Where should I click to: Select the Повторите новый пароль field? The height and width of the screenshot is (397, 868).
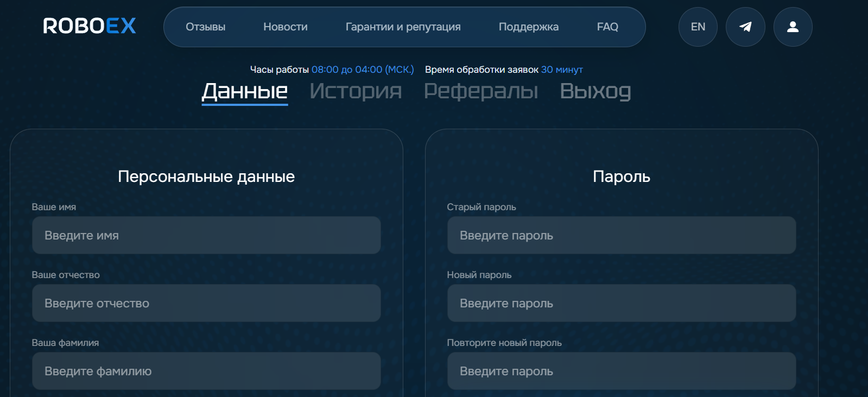[622, 371]
